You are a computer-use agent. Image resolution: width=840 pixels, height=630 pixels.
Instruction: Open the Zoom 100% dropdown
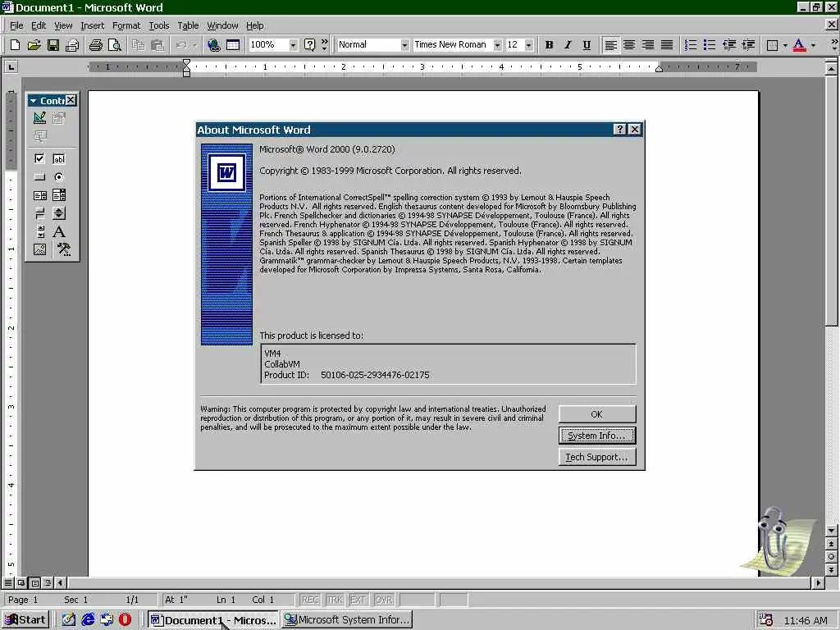tap(293, 45)
